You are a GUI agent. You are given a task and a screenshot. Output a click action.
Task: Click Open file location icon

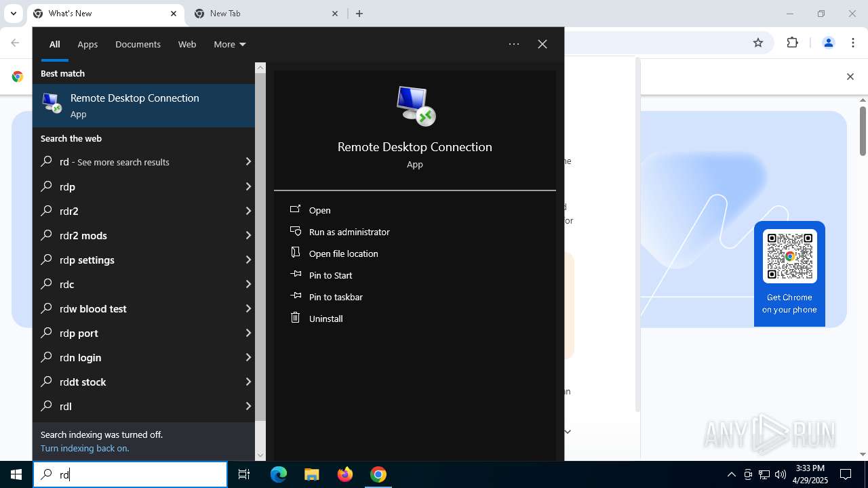click(x=296, y=253)
